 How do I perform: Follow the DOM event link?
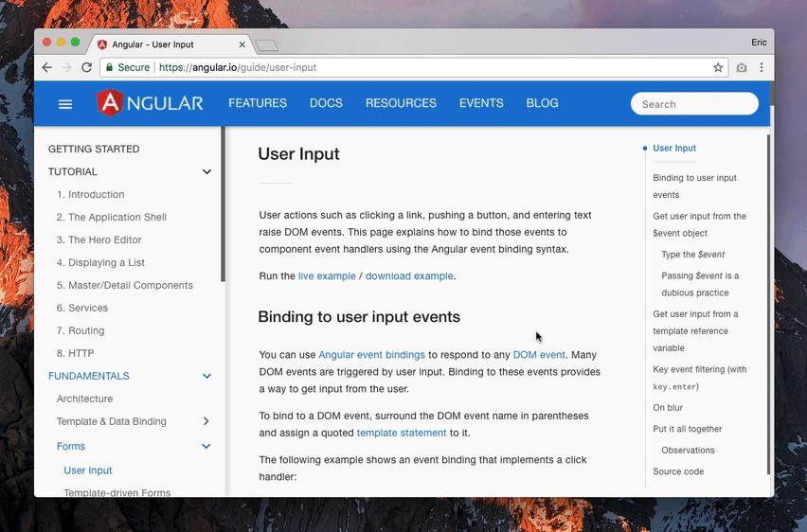[x=539, y=355]
